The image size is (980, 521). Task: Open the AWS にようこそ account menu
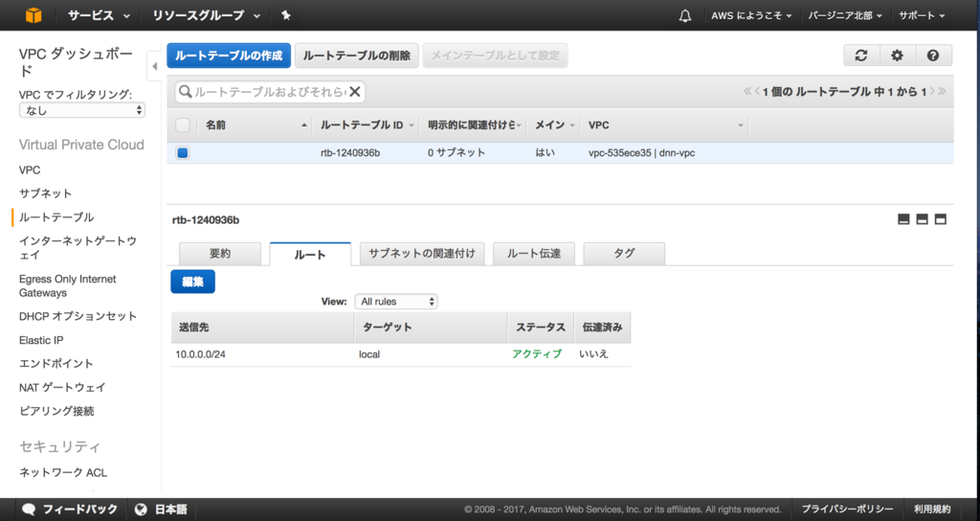pos(751,15)
